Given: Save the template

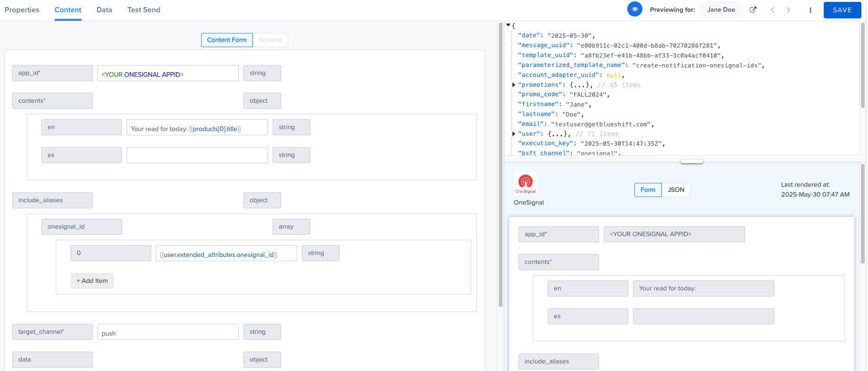Looking at the screenshot, I should coord(842,10).
